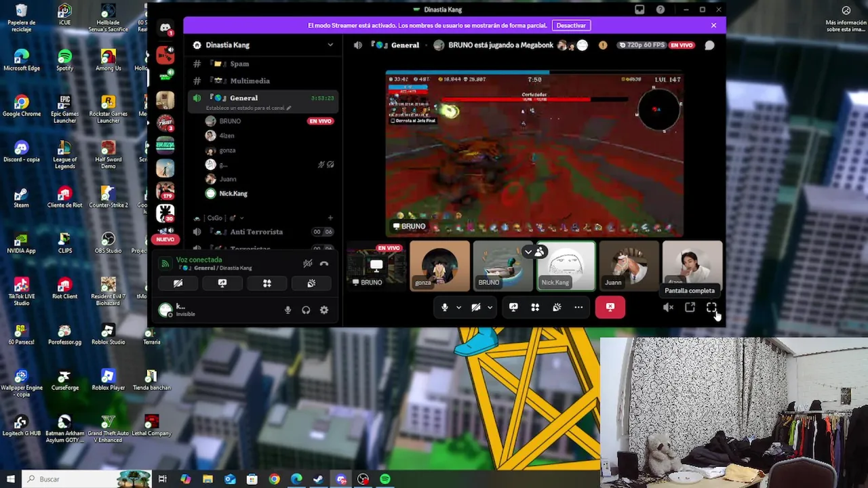Click the orange warning icon in stream header
The image size is (868, 488).
coord(603,45)
